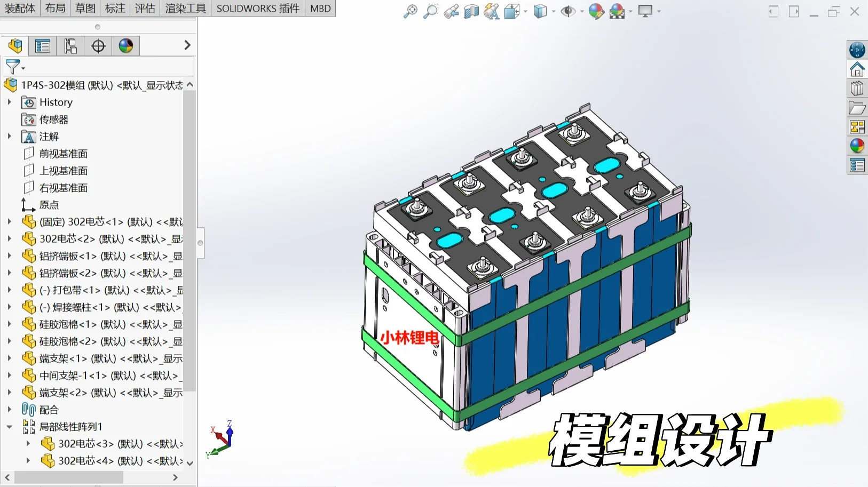The image size is (868, 487).
Task: Click the View Orientation cube icon
Action: tap(511, 11)
